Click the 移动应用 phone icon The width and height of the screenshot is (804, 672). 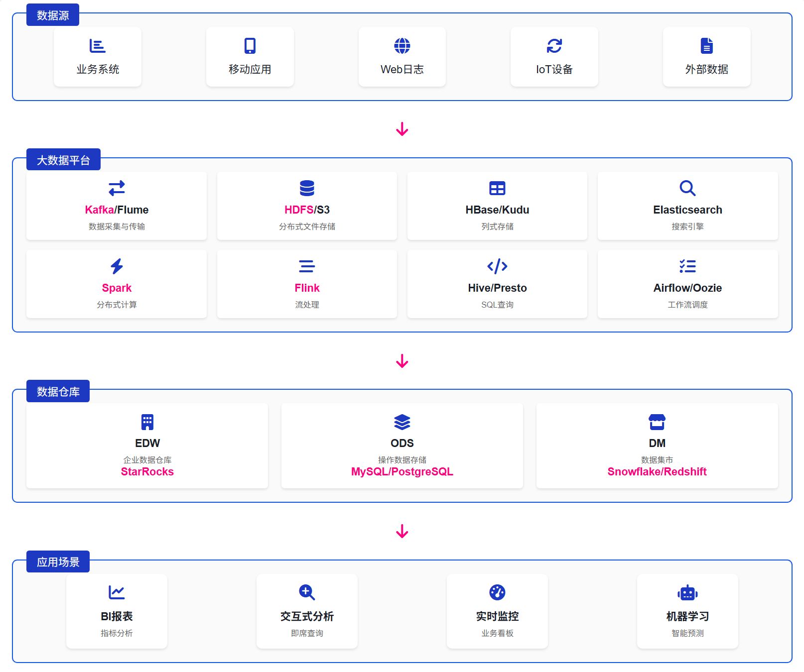click(250, 46)
